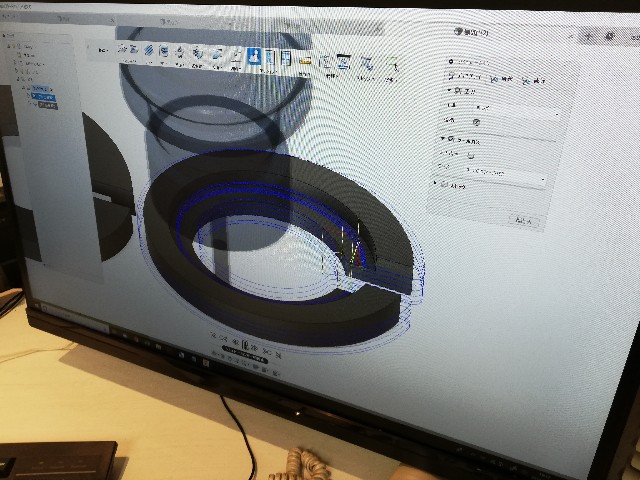Jump to end using the last player control

pyautogui.click(x=278, y=354)
